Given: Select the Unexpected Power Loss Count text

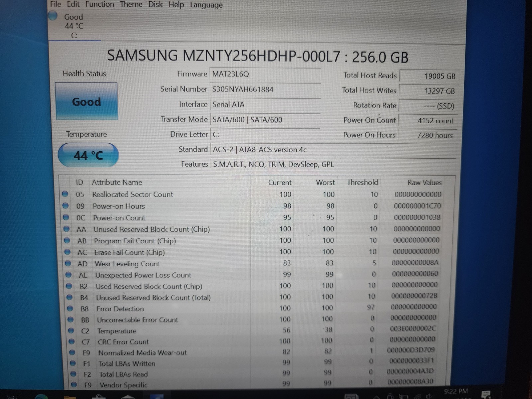Looking at the screenshot, I should [x=143, y=275].
